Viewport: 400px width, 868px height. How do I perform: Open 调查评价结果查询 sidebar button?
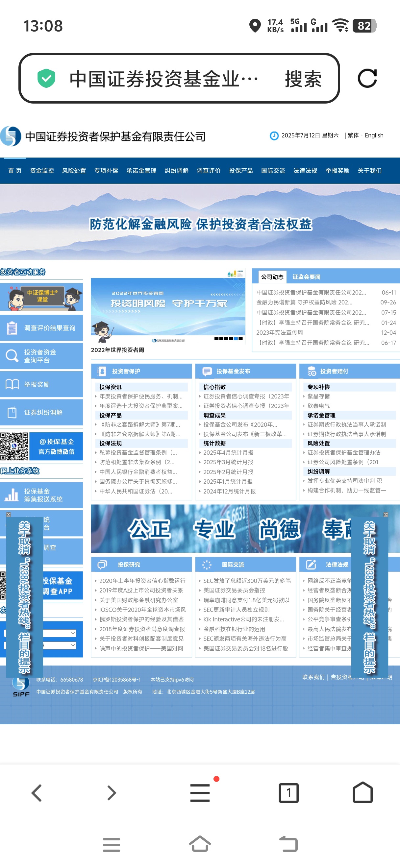point(41,328)
